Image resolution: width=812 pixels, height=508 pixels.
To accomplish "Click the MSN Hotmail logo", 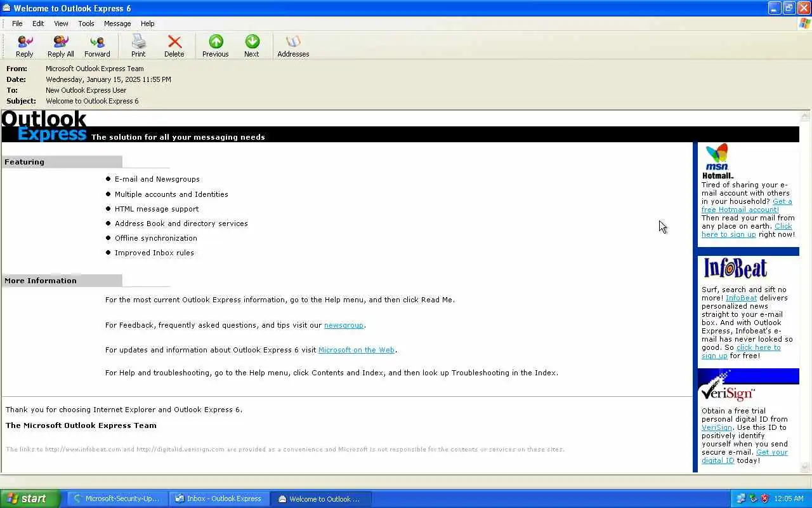I will [x=717, y=161].
